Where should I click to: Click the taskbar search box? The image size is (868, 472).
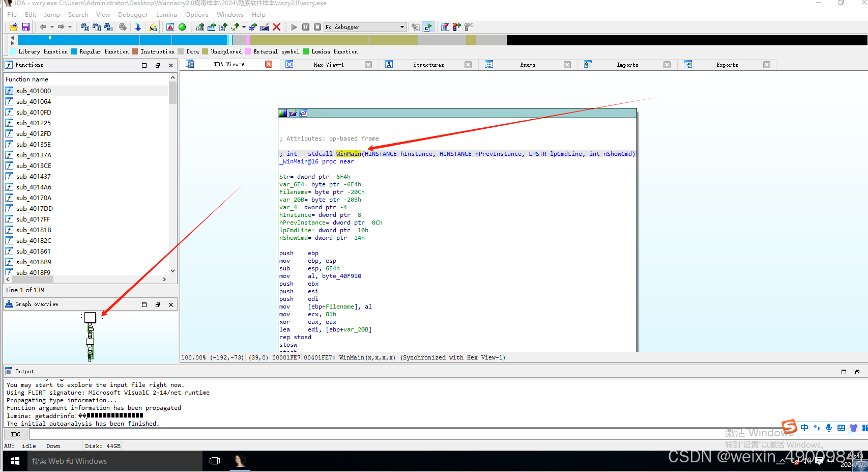coord(114,461)
